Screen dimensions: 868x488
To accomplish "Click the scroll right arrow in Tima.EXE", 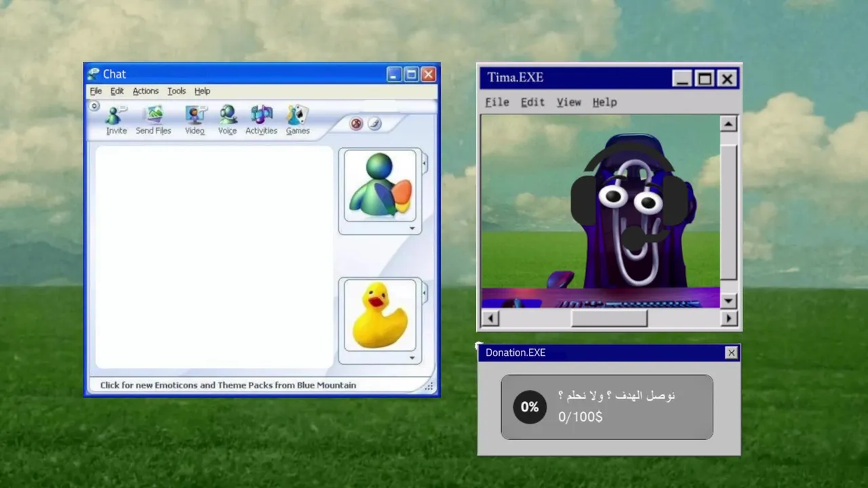I will click(729, 317).
